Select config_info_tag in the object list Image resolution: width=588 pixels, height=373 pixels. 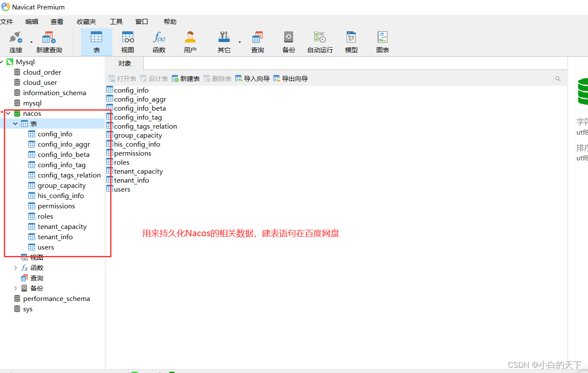tap(138, 117)
